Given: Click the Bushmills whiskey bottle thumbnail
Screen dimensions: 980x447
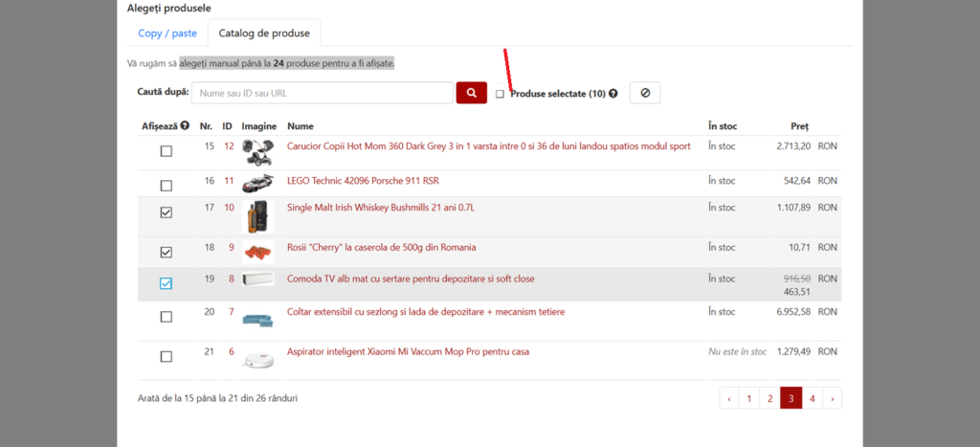Looking at the screenshot, I should click(257, 215).
